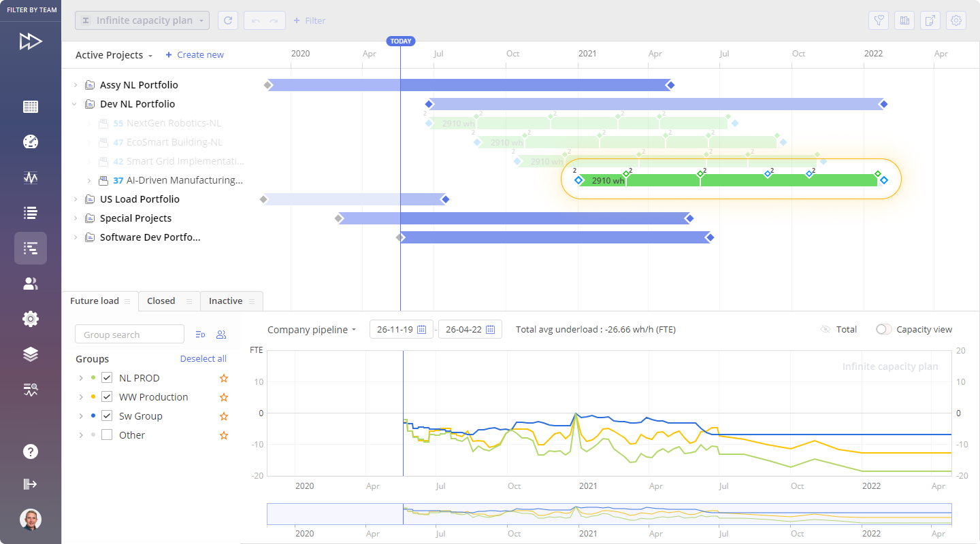The height and width of the screenshot is (544, 980).
Task: Uncheck the NL PROD group checkbox
Action: pos(106,378)
